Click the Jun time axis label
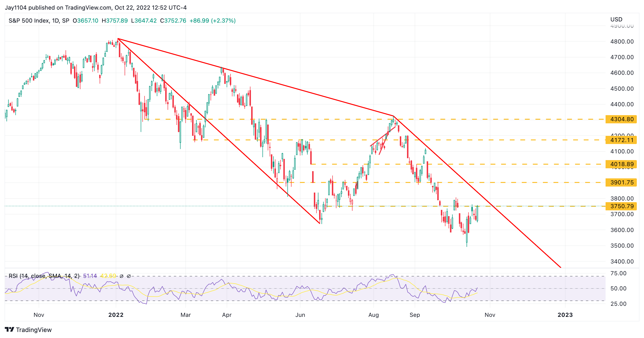This screenshot has height=338, width=644. point(300,315)
